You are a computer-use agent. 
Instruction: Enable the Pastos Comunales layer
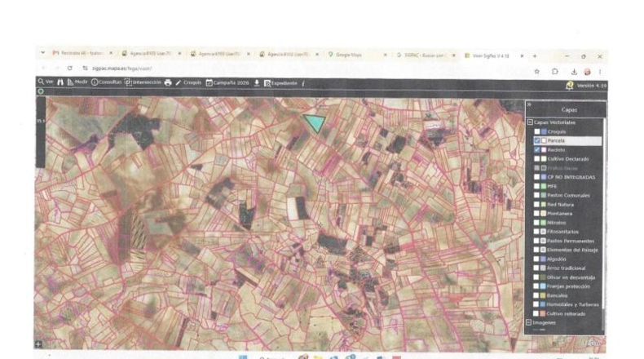pos(537,195)
